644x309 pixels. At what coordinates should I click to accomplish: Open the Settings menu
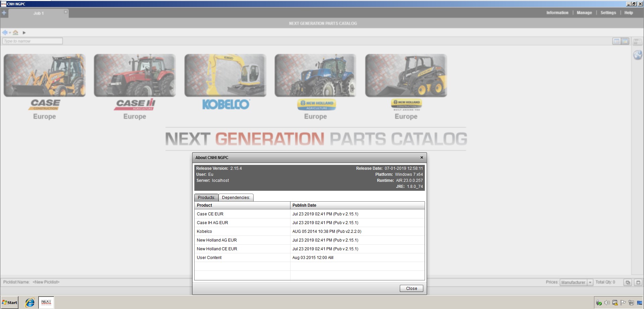point(608,13)
